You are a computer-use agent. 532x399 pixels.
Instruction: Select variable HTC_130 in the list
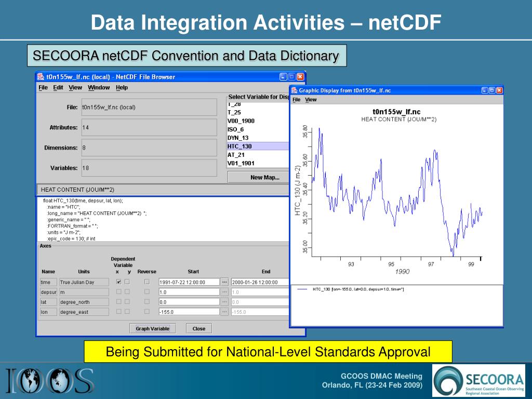[x=258, y=146]
